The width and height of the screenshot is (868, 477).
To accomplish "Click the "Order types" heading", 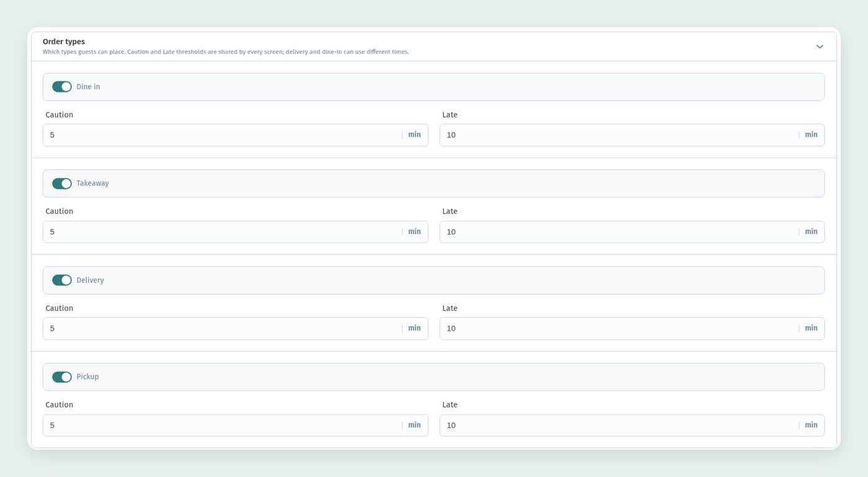I will [x=64, y=42].
